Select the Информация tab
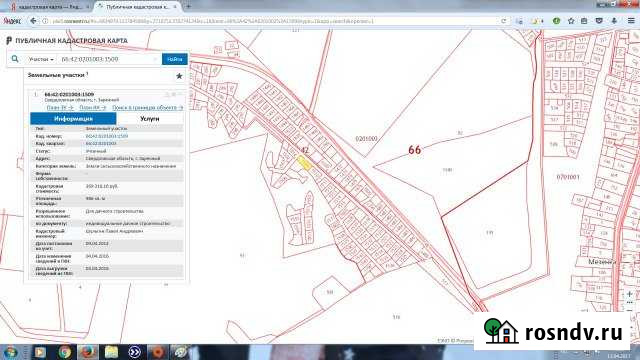Viewport: 640px width, 360px height. (x=73, y=119)
